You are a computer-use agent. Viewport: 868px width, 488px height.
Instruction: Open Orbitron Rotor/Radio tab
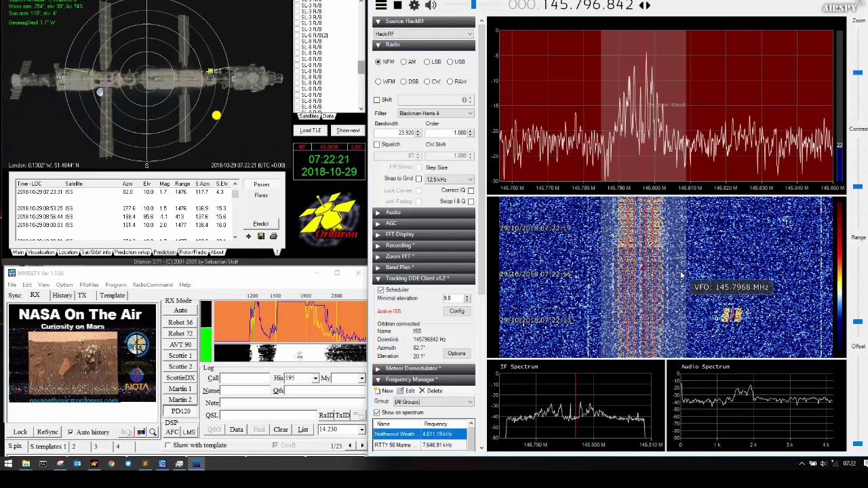point(193,252)
